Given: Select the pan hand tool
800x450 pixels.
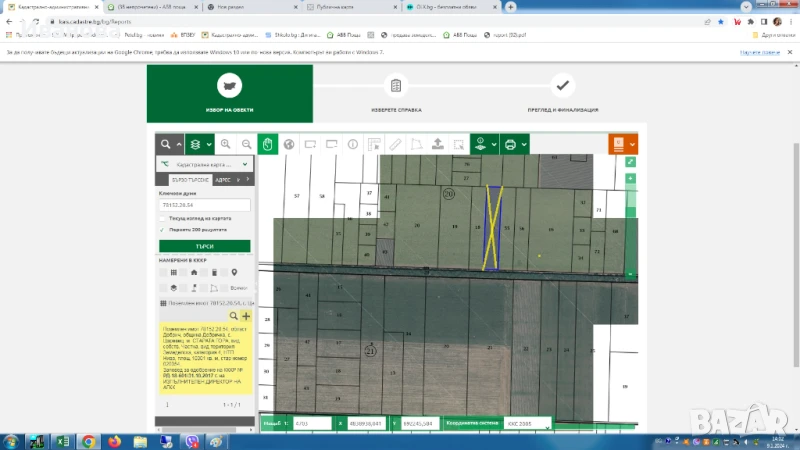Looking at the screenshot, I should click(268, 144).
